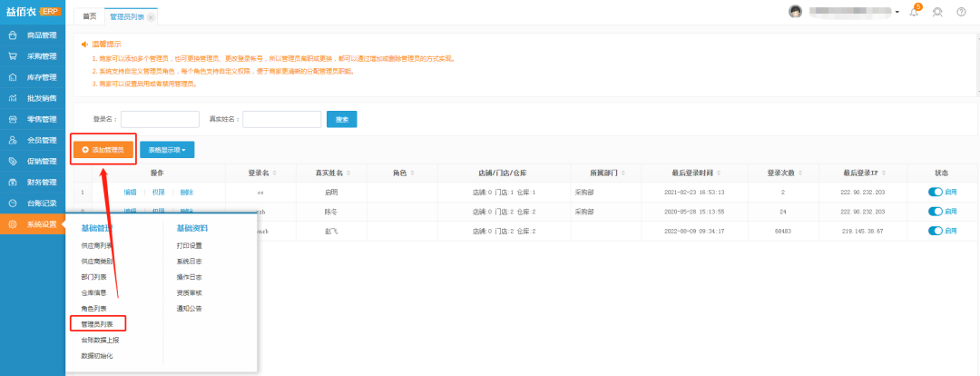Disable the status switch for 赵飞
Viewport: 980px width, 376px height.
point(936,231)
